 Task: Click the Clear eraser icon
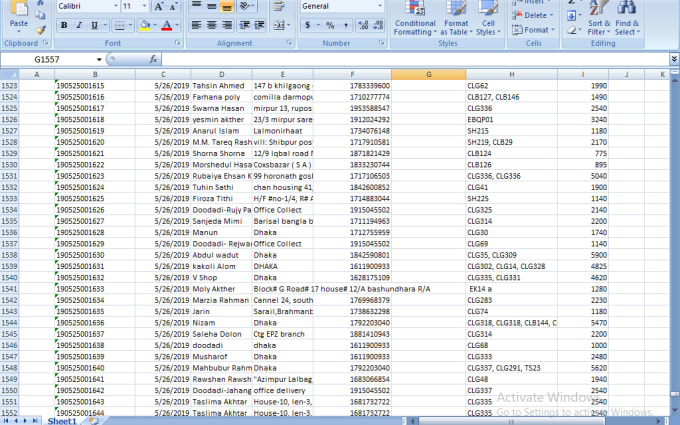pyautogui.click(x=572, y=30)
